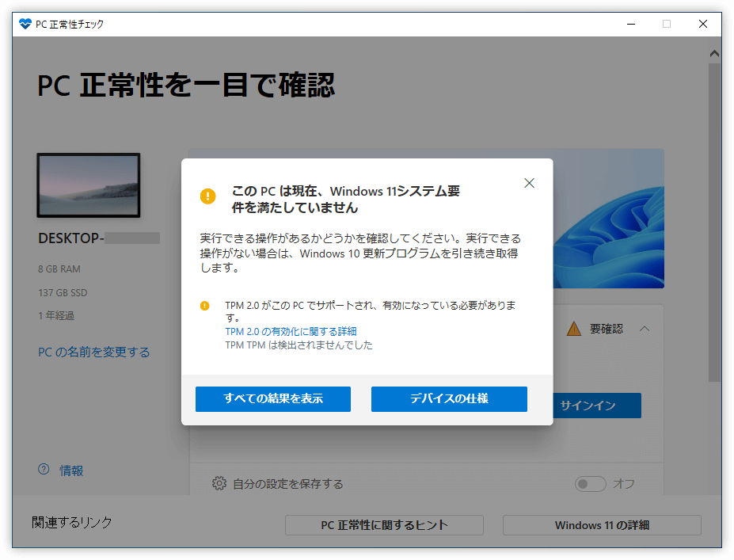Click the サインイン button
734x560 pixels.
point(597,406)
